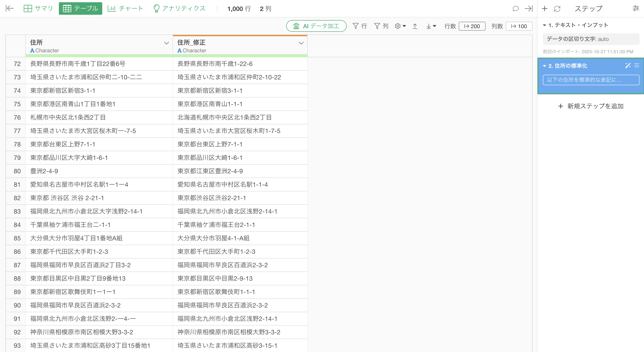The image size is (644, 352).
Task: Collapse step 1 テキスト・インプット
Action: tap(544, 25)
